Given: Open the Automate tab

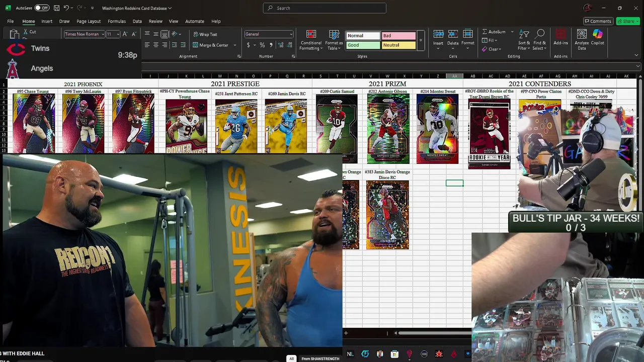Looking at the screenshot, I should click(x=195, y=21).
